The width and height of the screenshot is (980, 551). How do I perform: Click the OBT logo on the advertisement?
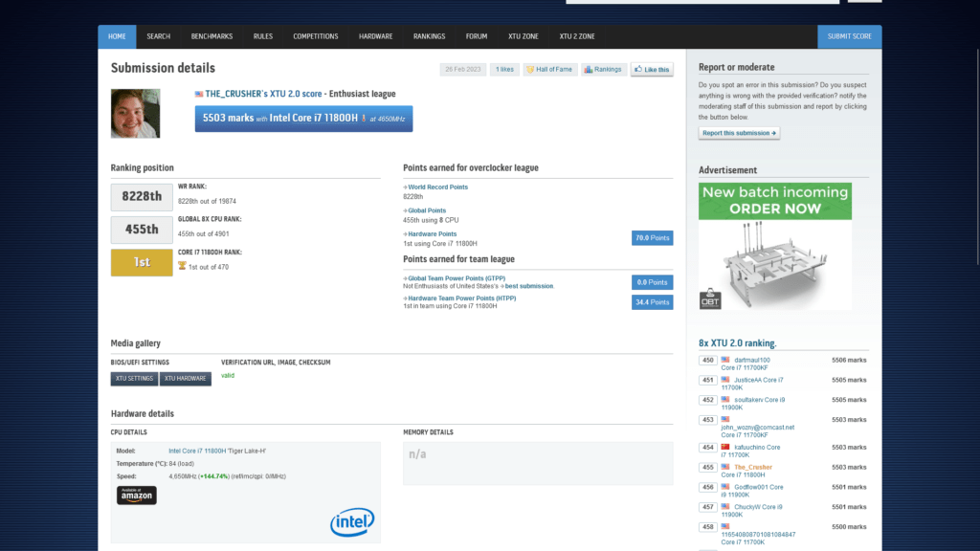point(710,298)
